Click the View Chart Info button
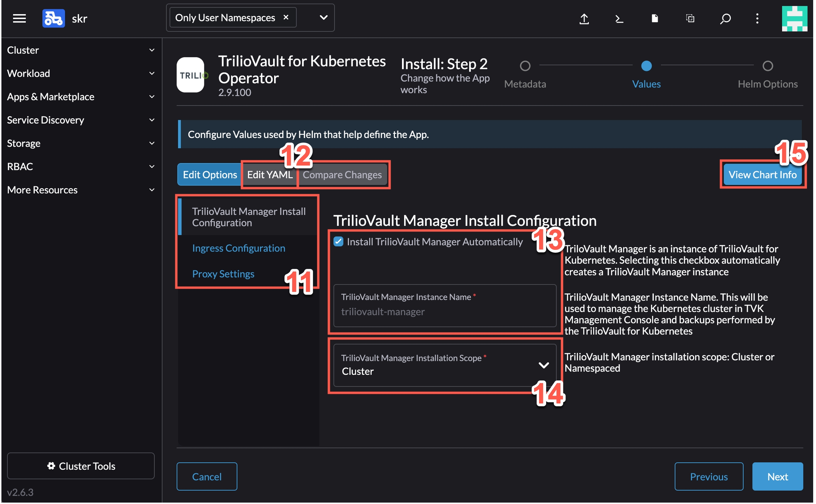Viewport: 816px width, 504px height. coord(762,175)
